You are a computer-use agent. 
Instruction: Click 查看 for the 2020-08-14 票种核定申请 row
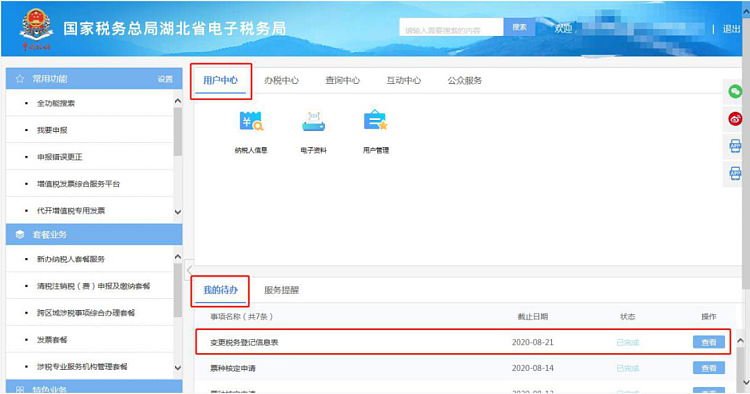[709, 368]
